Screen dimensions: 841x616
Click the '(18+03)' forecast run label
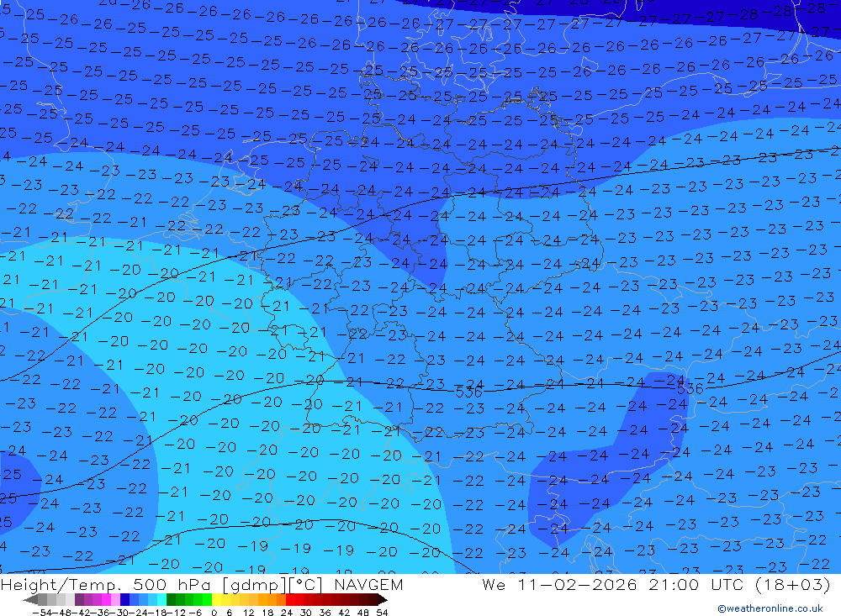793,584
